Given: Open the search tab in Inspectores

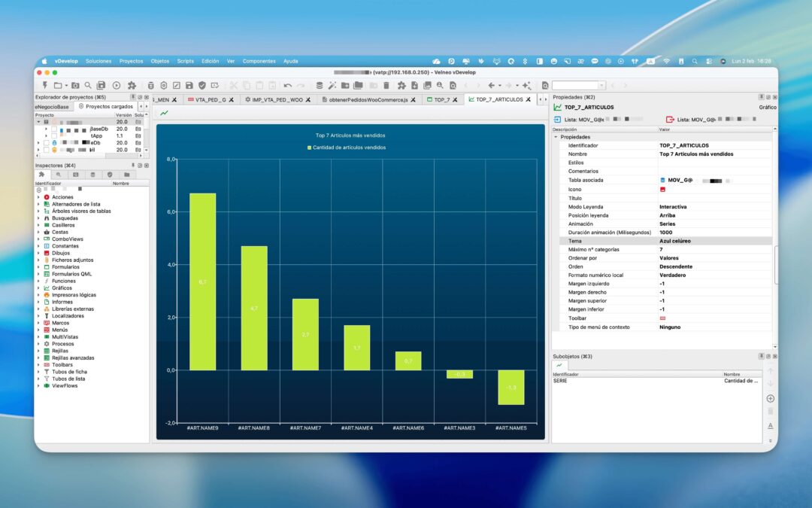Looking at the screenshot, I should coord(59,175).
